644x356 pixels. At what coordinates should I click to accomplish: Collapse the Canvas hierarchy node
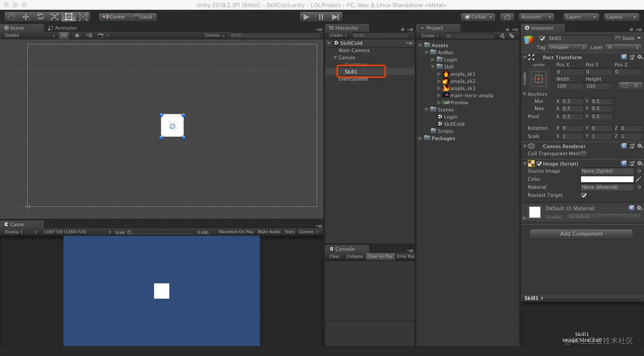[x=335, y=57]
